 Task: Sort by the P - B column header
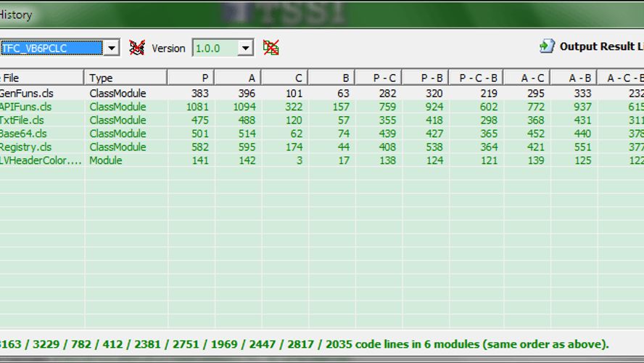pos(426,78)
